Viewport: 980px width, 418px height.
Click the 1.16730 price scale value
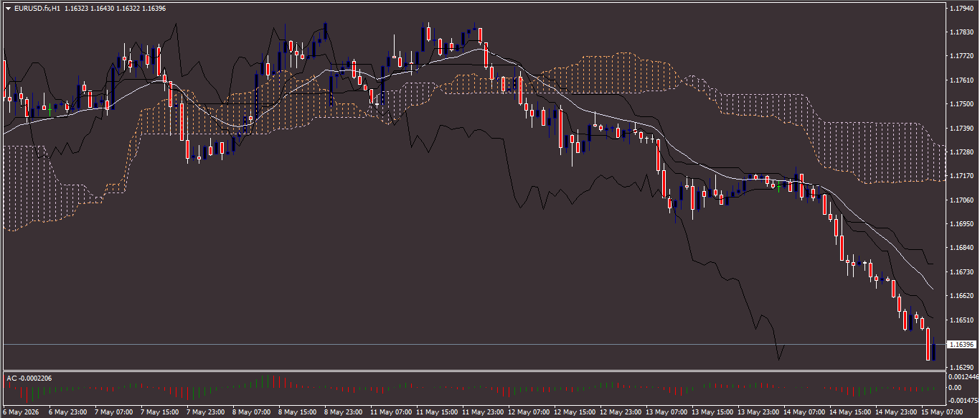(x=961, y=272)
